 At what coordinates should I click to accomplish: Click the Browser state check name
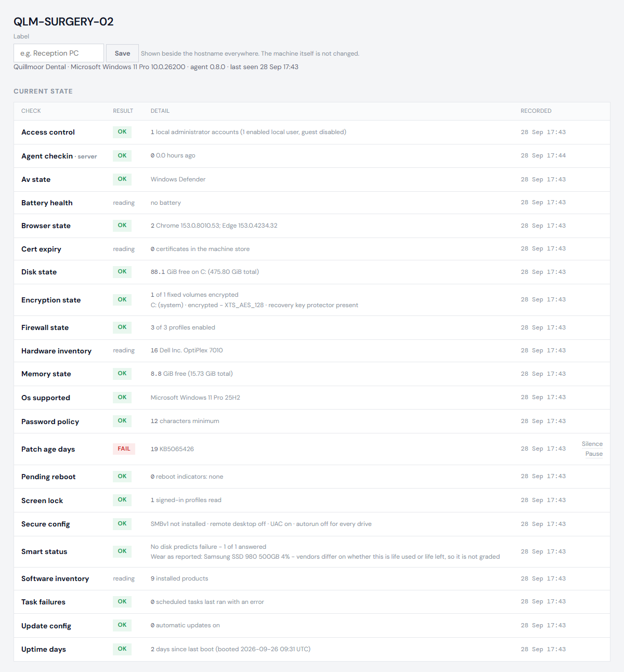coord(46,226)
